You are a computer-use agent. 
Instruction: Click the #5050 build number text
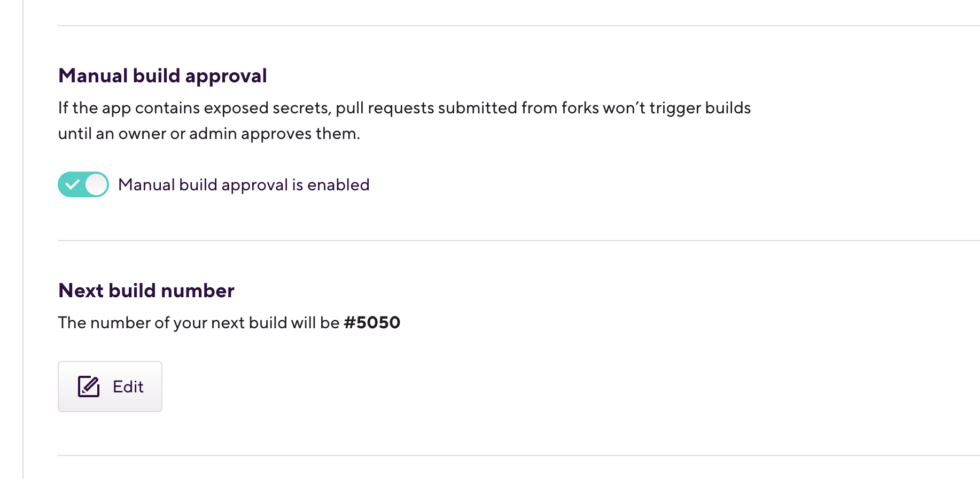pyautogui.click(x=372, y=322)
